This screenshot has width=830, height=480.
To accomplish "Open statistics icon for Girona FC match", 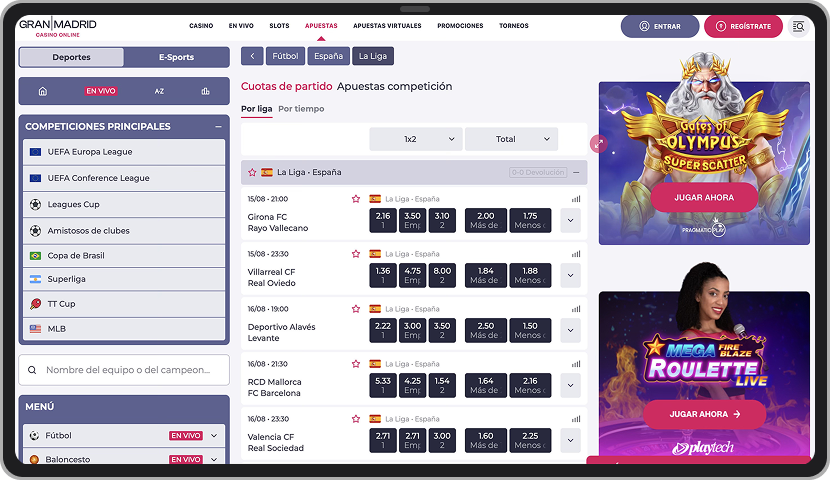I will [576, 199].
